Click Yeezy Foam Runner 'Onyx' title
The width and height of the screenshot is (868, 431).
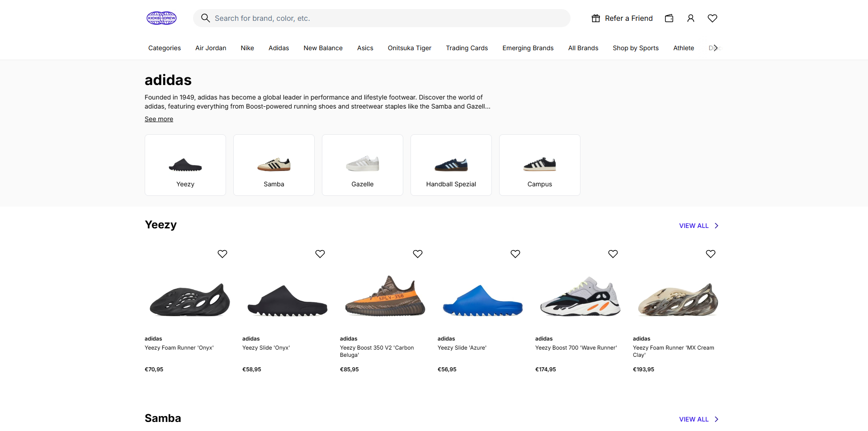(179, 348)
